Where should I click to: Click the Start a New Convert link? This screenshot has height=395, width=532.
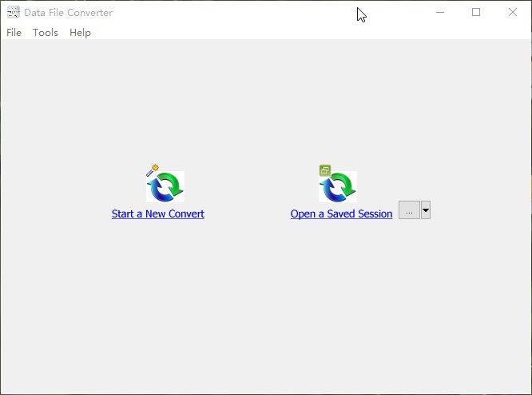coord(158,213)
